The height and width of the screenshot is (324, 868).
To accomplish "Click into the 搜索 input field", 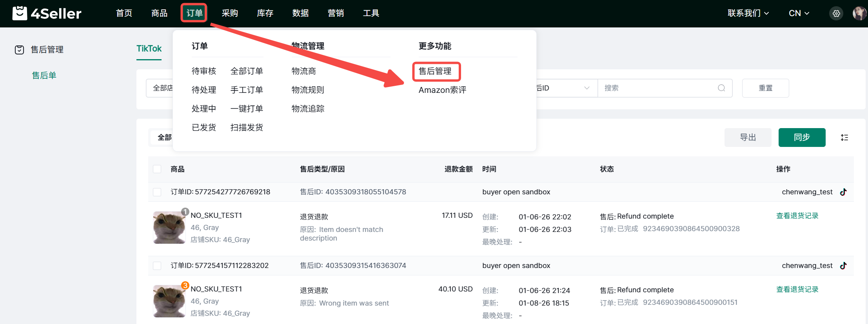I will [x=659, y=88].
